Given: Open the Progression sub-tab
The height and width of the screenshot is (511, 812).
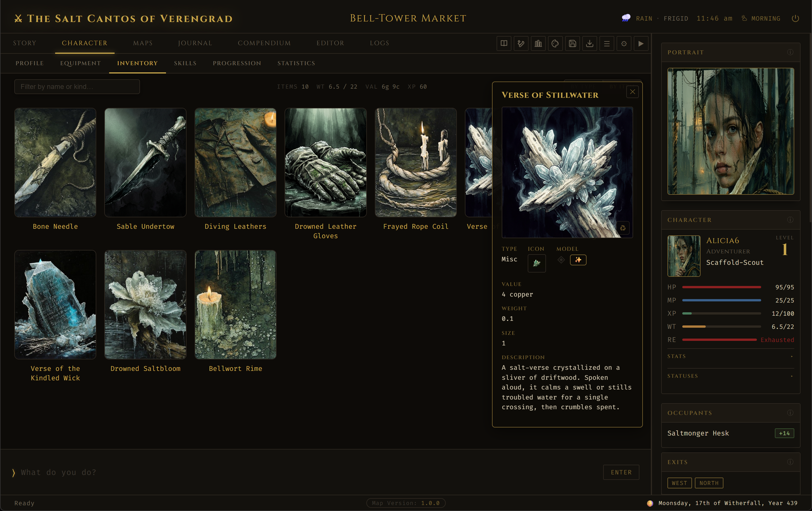Looking at the screenshot, I should (237, 63).
